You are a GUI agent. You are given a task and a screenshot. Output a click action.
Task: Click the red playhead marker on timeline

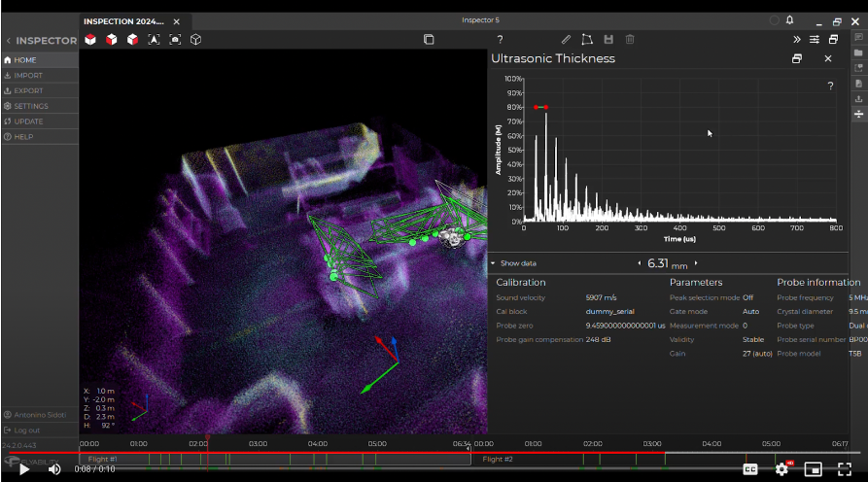coord(208,437)
